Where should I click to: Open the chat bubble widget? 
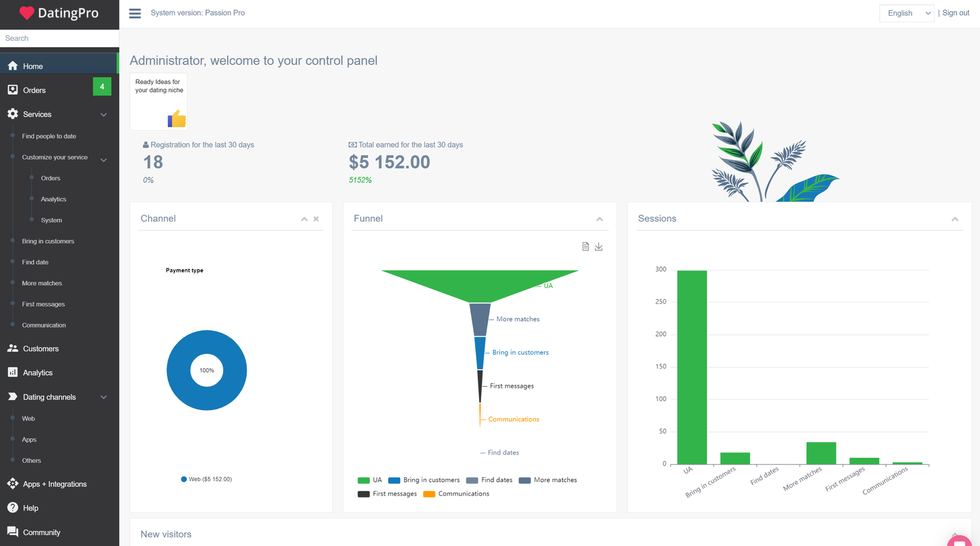click(x=960, y=540)
